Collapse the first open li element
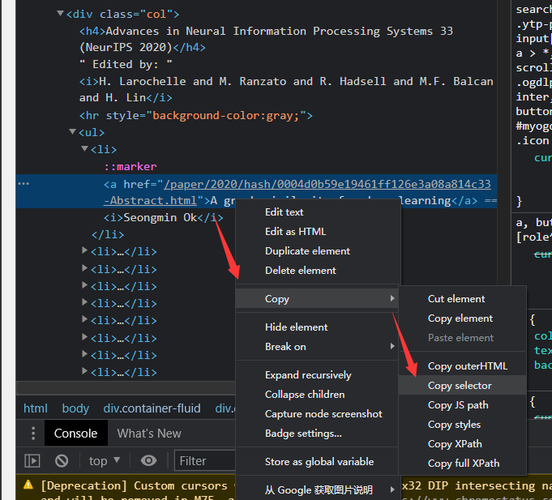The height and width of the screenshot is (500, 552). tap(84, 149)
